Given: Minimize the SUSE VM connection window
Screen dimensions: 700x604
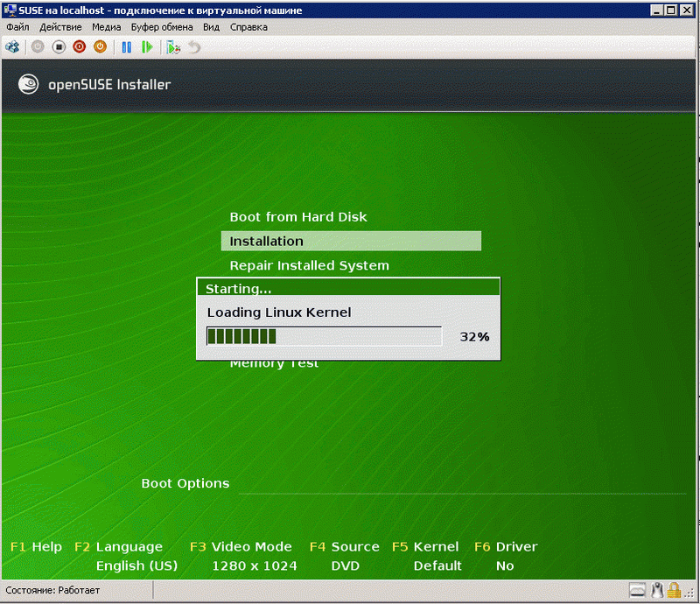Looking at the screenshot, I should [x=656, y=10].
